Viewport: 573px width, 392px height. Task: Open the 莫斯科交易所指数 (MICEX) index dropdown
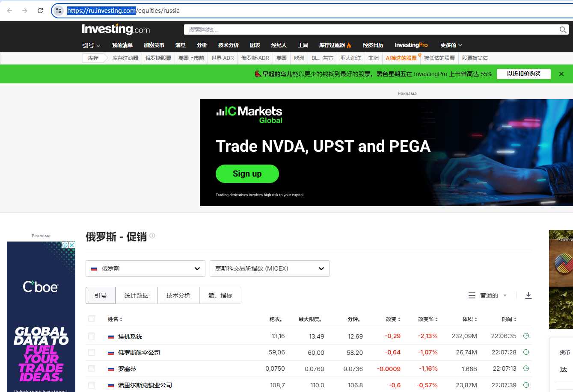tap(270, 268)
